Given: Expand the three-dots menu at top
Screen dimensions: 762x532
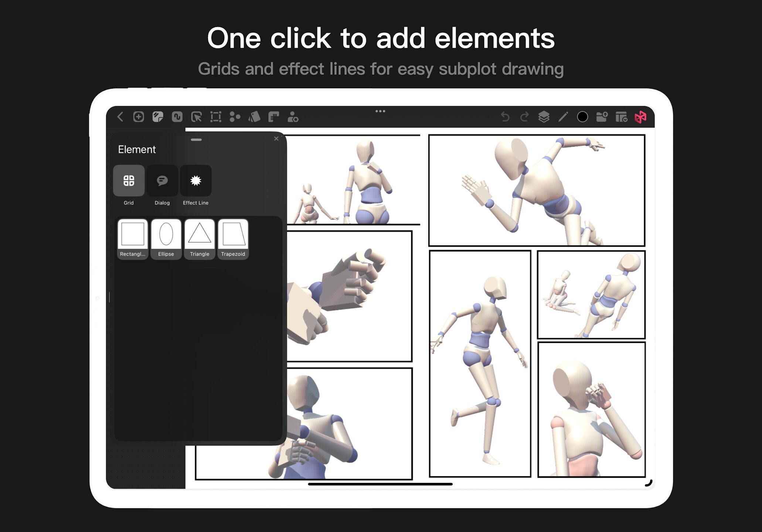Looking at the screenshot, I should (x=380, y=111).
